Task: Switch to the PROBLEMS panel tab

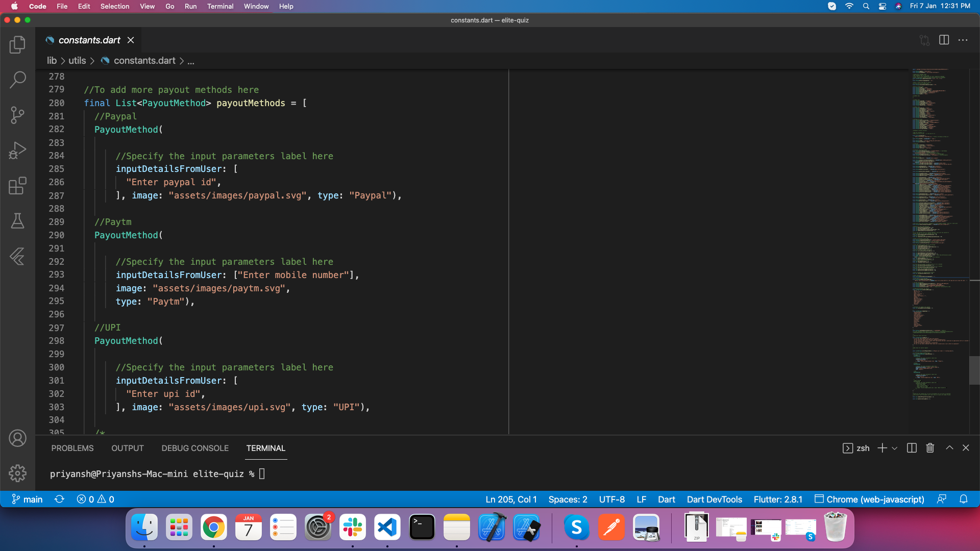Action: point(72,448)
